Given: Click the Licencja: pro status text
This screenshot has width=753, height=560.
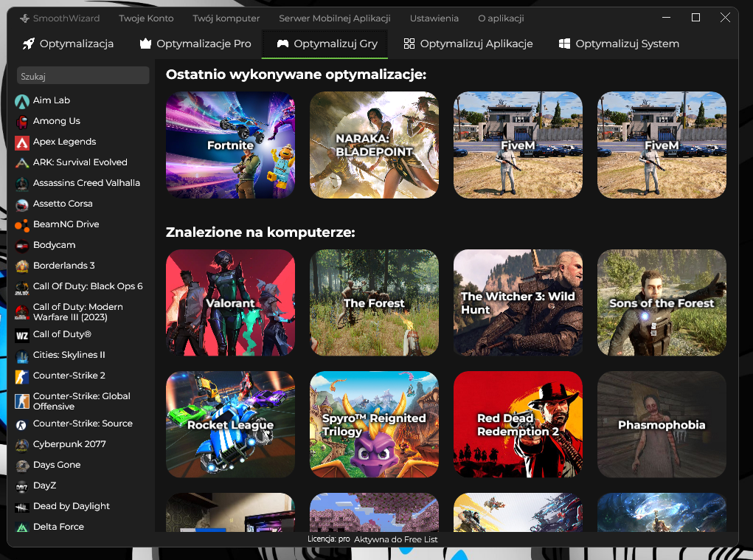Looking at the screenshot, I should pyautogui.click(x=328, y=539).
